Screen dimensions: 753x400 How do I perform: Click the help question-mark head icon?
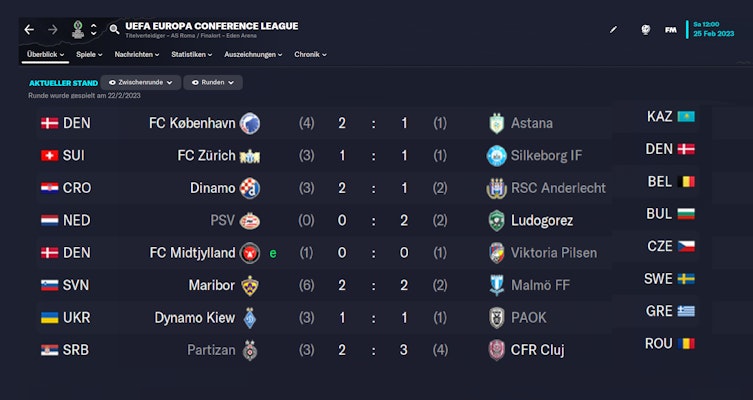[x=646, y=30]
